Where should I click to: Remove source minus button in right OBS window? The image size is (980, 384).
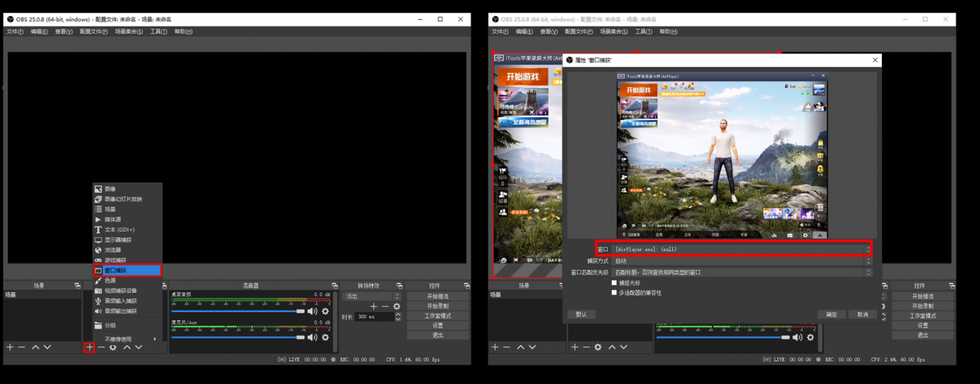586,347
